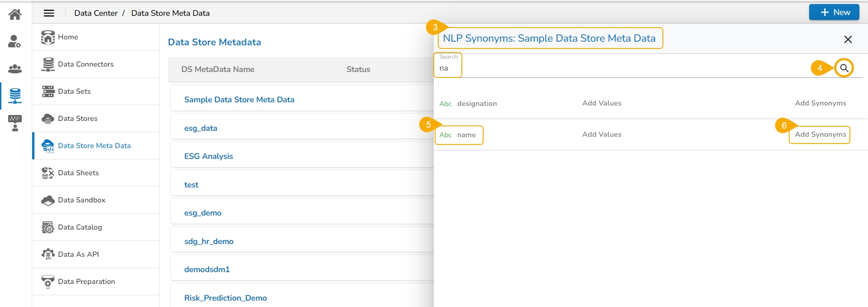Open Data Catalog from sidebar

pyautogui.click(x=80, y=227)
